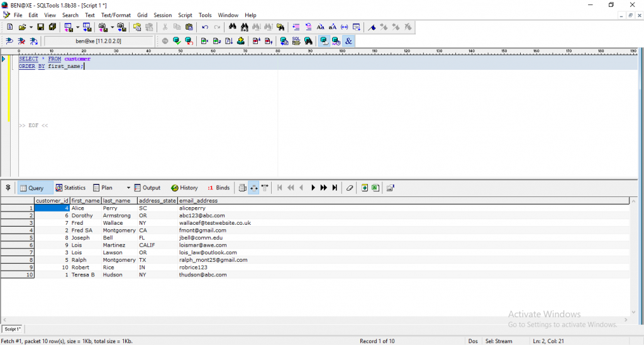
Task: Click the Commit green check database icon
Action: [x=177, y=41]
